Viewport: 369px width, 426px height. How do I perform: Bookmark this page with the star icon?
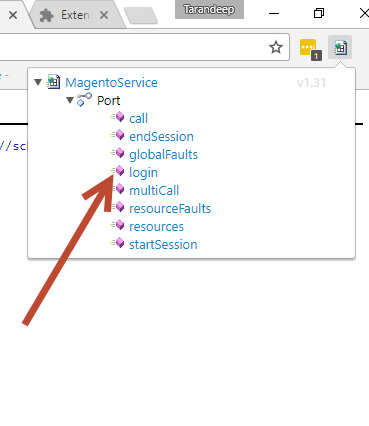276,47
